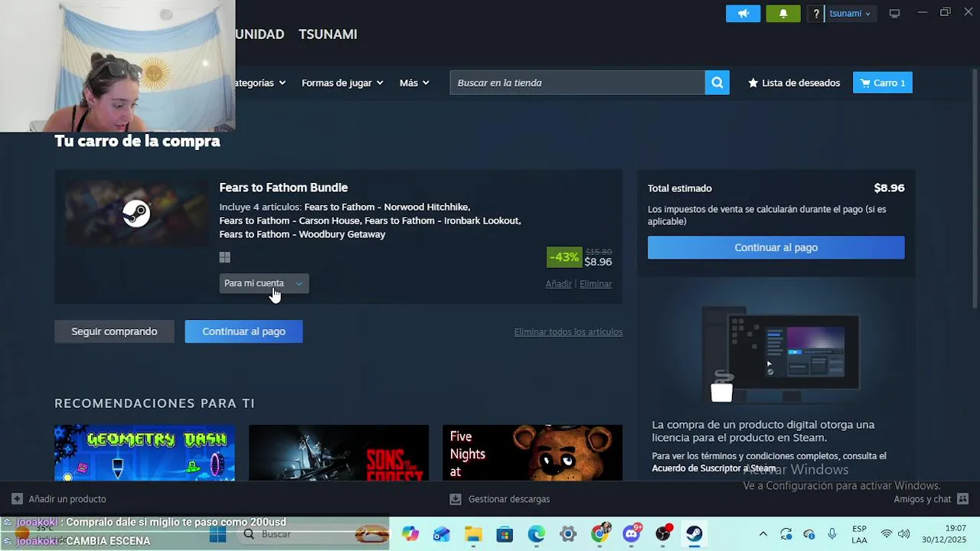Open Microsoft Store from the taskbar
Viewport: 980px width, 551px height.
pyautogui.click(x=505, y=534)
